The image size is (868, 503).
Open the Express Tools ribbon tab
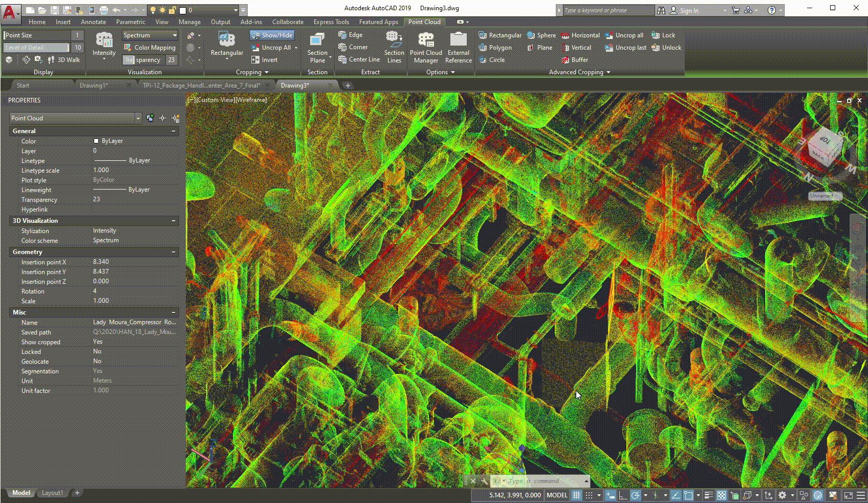(x=331, y=22)
